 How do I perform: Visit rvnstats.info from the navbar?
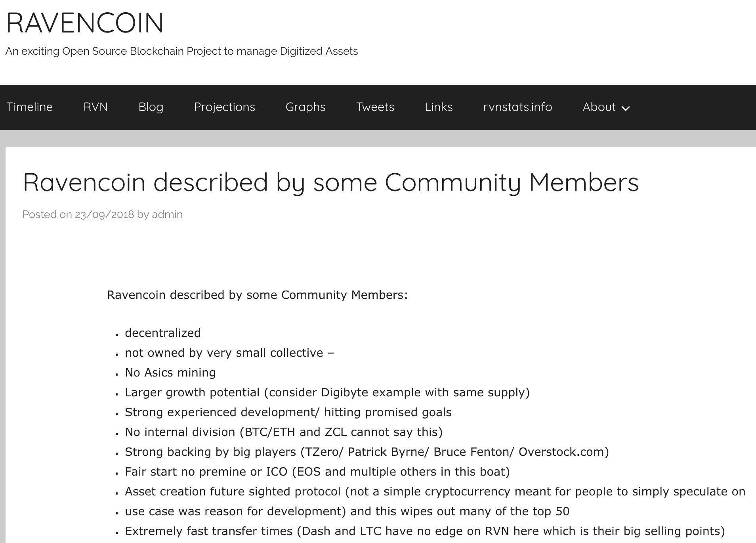click(x=517, y=107)
